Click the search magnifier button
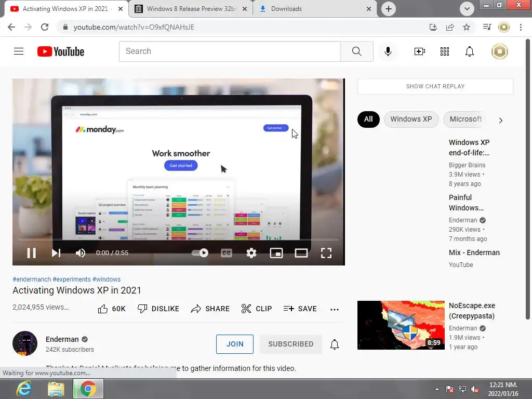The width and height of the screenshot is (532, 399). click(356, 51)
